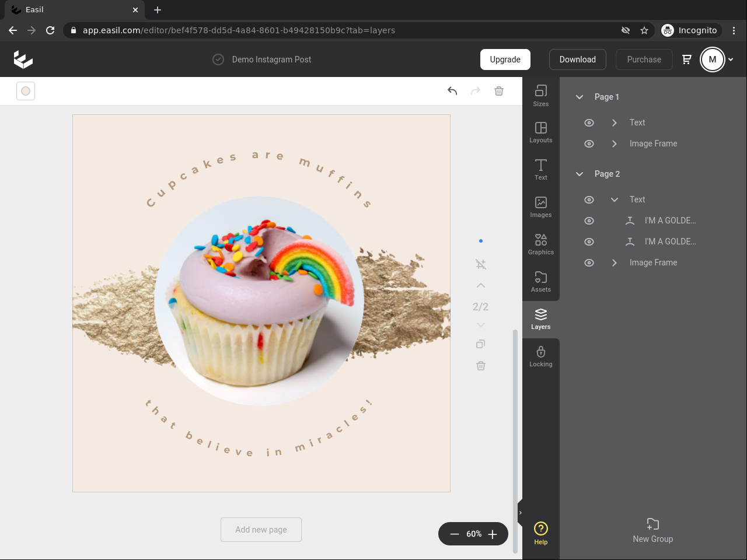Screen dimensions: 747x560
Task: Hide the Page 1 Image Frame layer
Action: pos(589,143)
